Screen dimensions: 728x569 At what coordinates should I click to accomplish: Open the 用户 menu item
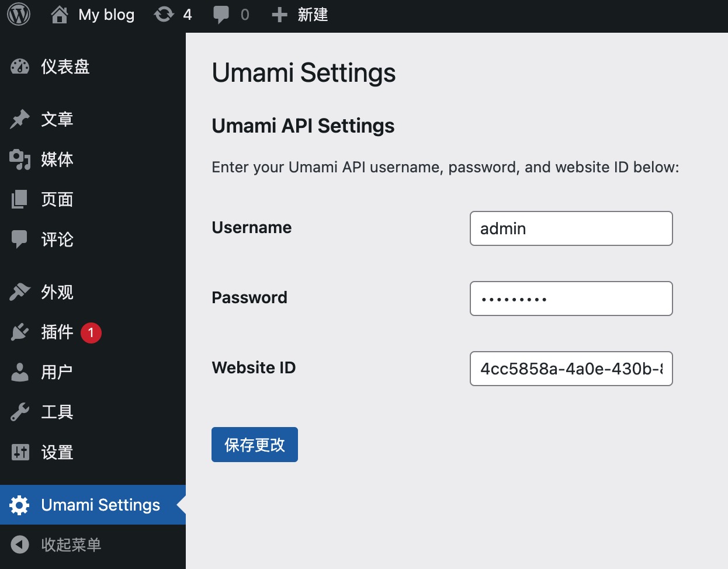93,372
